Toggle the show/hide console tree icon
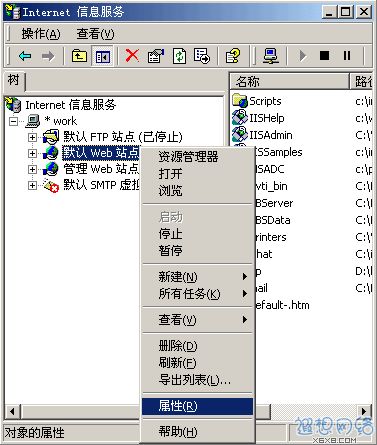377x445 pixels. pos(102,56)
